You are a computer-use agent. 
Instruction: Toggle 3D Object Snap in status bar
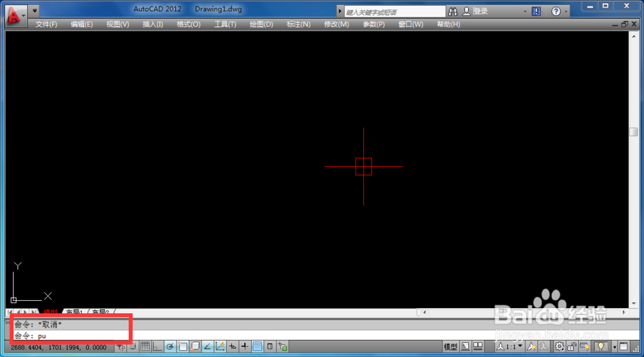click(x=195, y=347)
